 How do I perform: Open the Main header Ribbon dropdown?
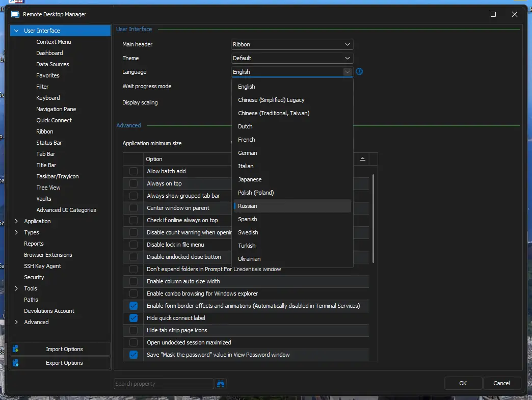[x=292, y=44]
